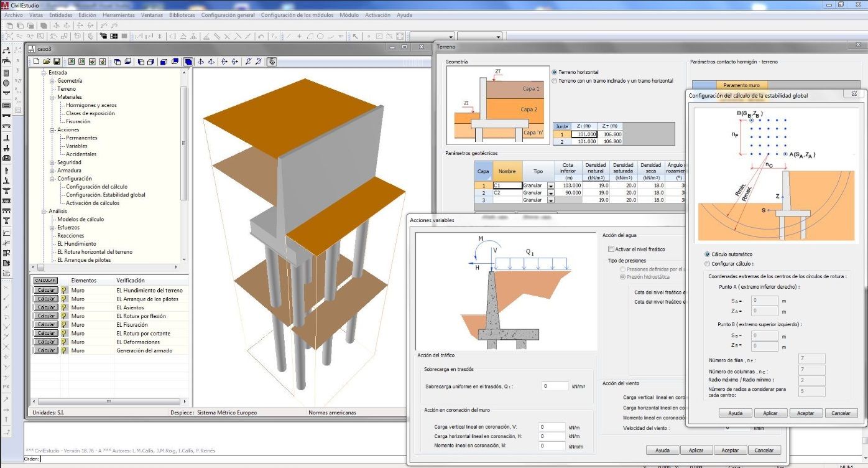Click the active pan-hand icon in caso3 toolbar
The image size is (868, 468).
[x=272, y=62]
